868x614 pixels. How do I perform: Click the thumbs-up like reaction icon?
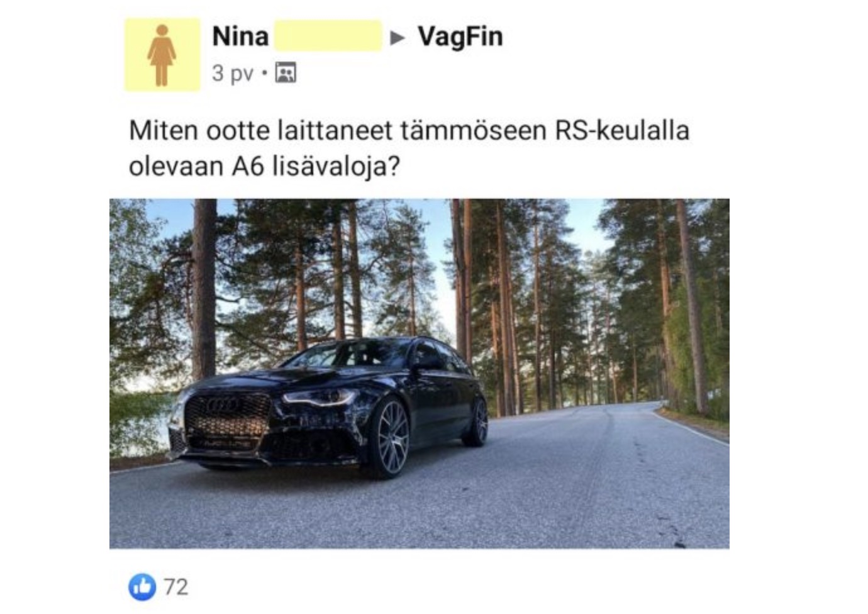click(142, 586)
